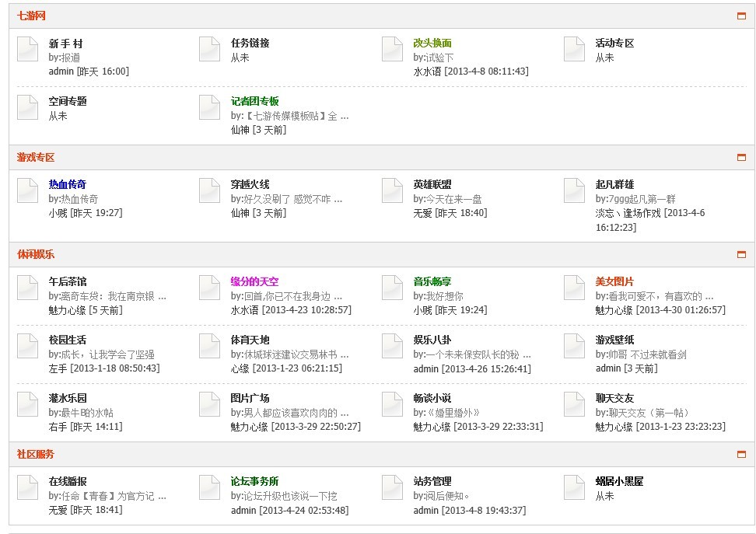
Task: View 魅力心缘 profile under 午后茶馆
Action: [67, 310]
